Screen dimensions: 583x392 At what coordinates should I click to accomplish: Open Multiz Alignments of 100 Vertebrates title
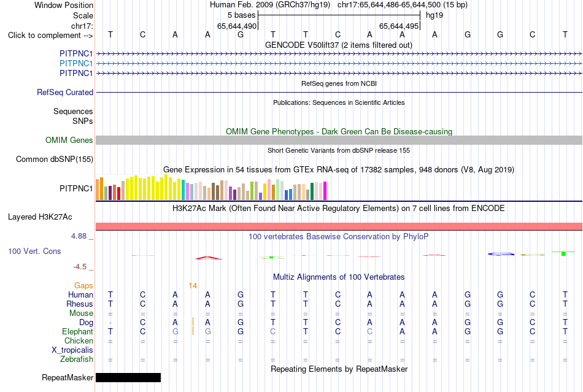pos(339,277)
